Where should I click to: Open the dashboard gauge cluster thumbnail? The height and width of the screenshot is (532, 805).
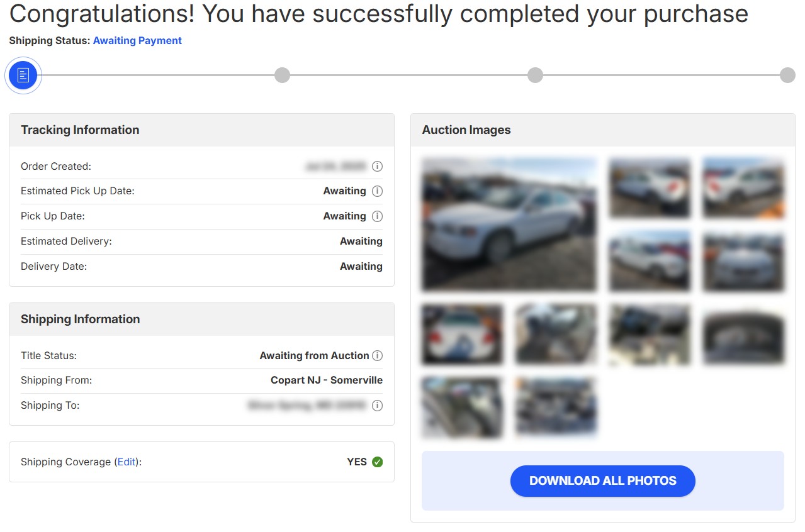click(x=743, y=334)
